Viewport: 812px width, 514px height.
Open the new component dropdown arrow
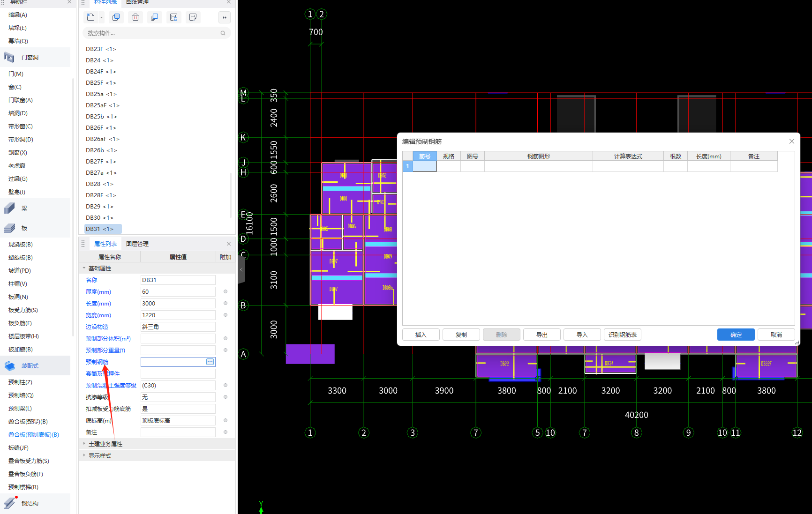(101, 18)
